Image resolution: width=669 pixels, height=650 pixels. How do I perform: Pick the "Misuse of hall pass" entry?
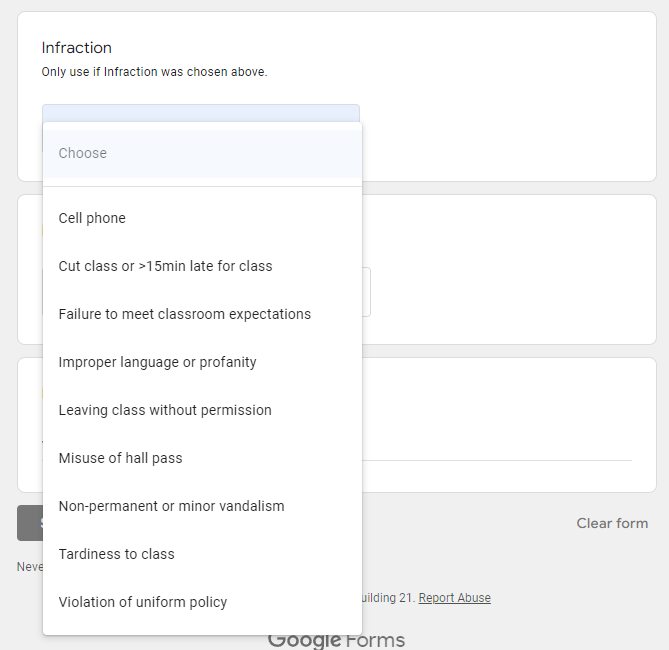(120, 458)
